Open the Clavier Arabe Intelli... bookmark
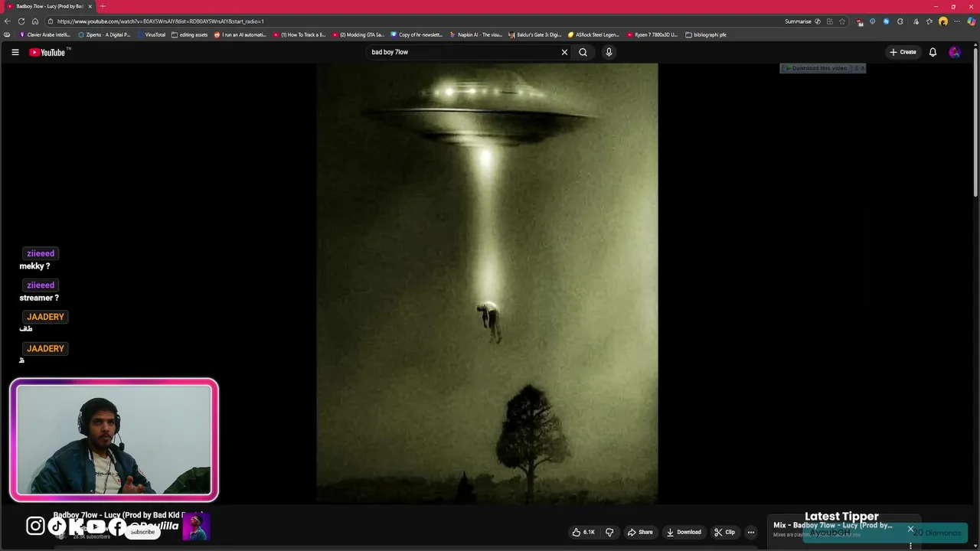The image size is (980, 551). [45, 34]
